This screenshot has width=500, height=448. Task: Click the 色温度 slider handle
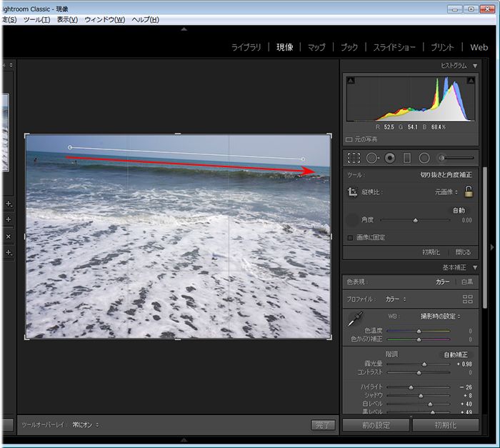(x=419, y=332)
